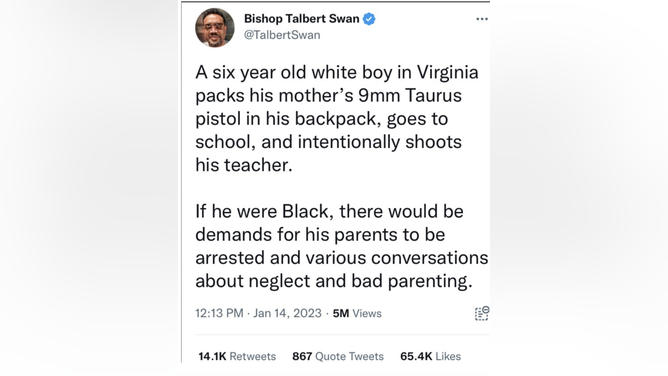Open the three-dot more options menu
The height and width of the screenshot is (376, 668).
point(482,19)
